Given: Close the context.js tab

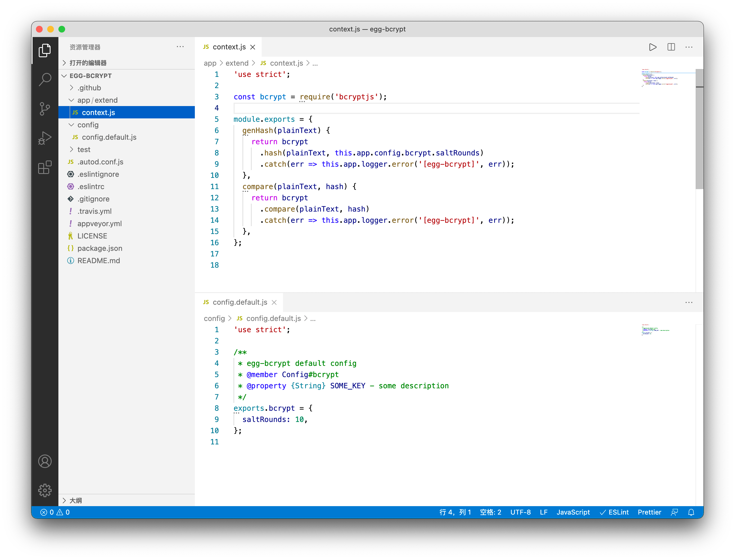Looking at the screenshot, I should [x=253, y=47].
